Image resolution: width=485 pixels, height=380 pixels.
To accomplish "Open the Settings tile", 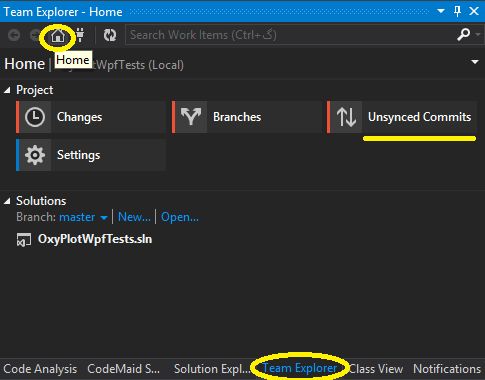I will (x=91, y=155).
